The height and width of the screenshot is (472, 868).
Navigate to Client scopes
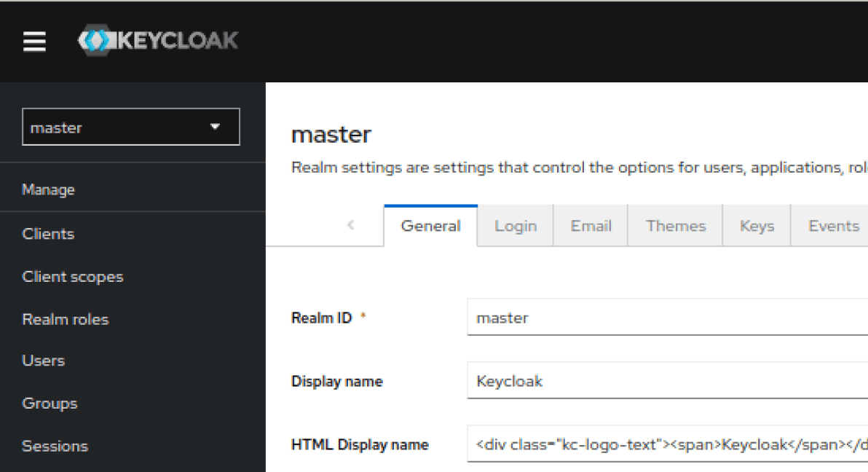[73, 277]
